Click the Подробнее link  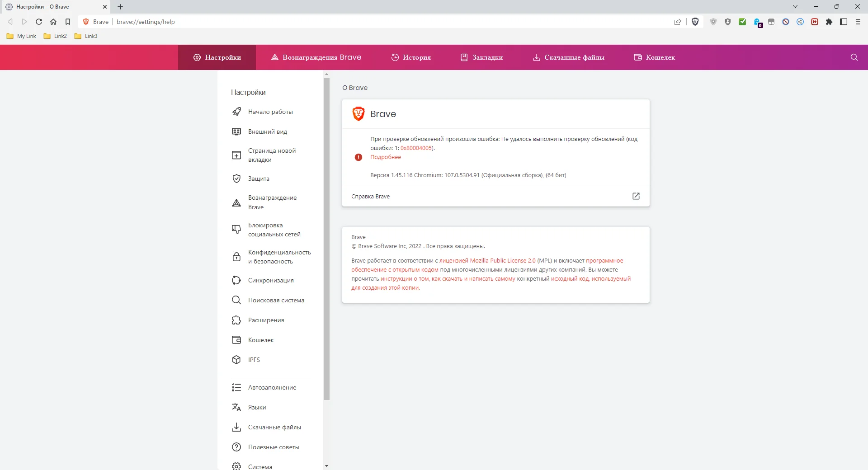(x=386, y=157)
